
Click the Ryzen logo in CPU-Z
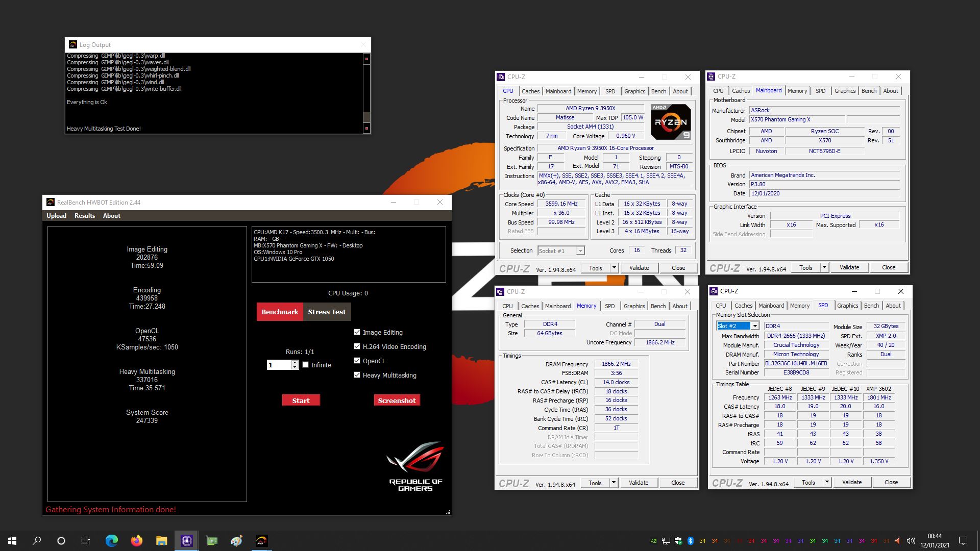pos(671,122)
